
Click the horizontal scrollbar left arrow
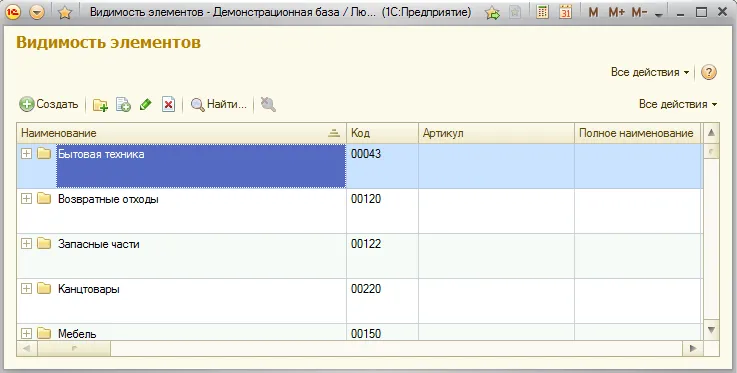pos(27,348)
